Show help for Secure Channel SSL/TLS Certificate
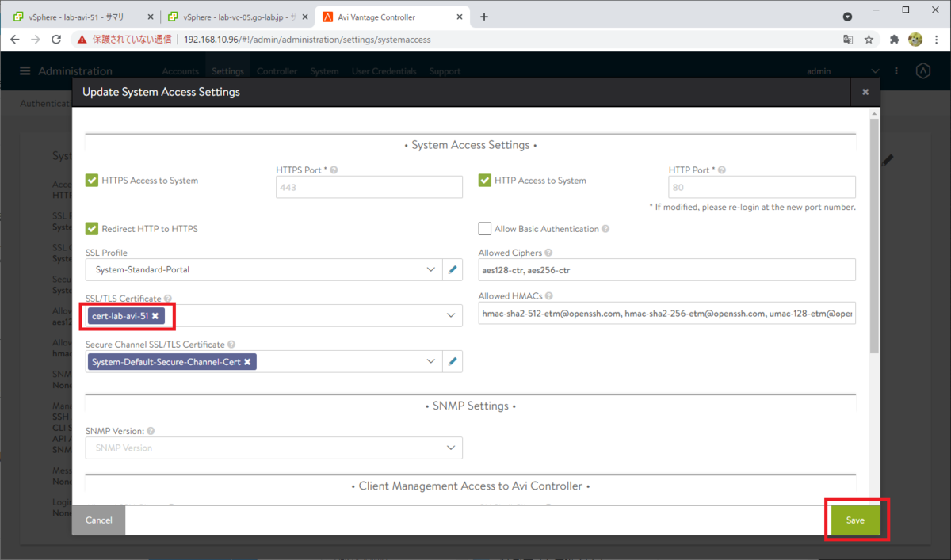951x560 pixels. click(x=231, y=345)
